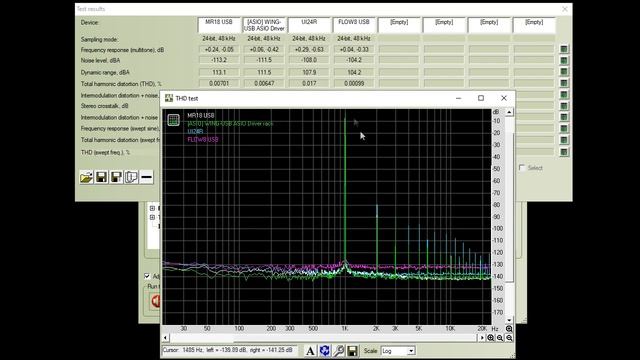Click MR18 USB legend entry in graph
Screen dimensions: 640x360
click(201, 116)
